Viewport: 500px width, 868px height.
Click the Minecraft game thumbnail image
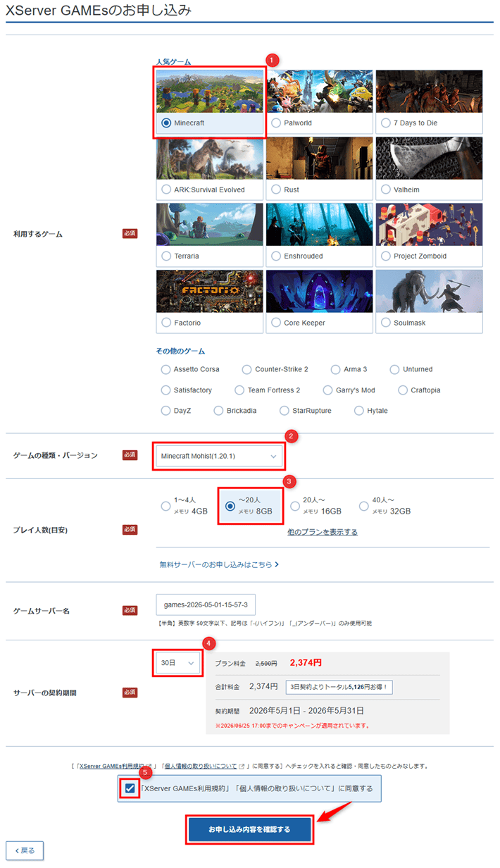click(x=210, y=91)
